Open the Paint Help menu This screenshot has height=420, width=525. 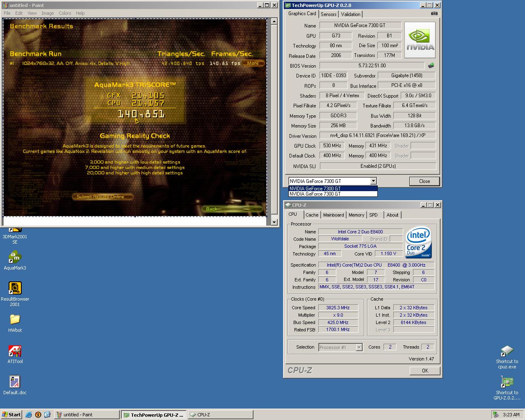tap(80, 13)
